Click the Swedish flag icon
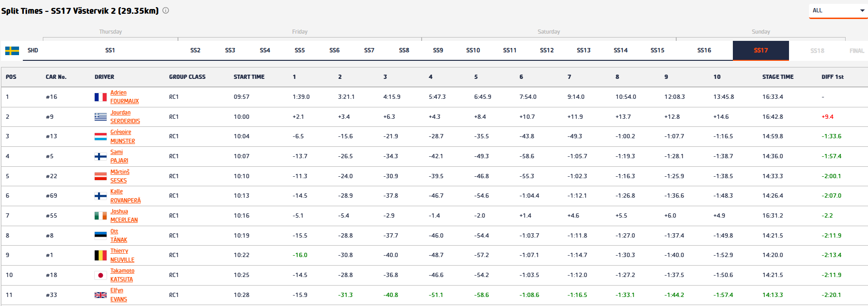868x306 pixels. (x=12, y=50)
